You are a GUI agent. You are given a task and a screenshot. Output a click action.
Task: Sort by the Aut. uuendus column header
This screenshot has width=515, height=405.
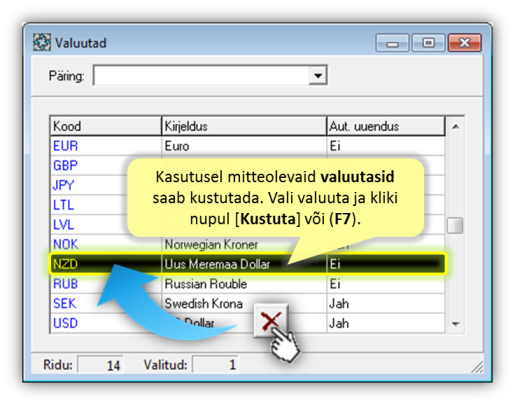(386, 126)
